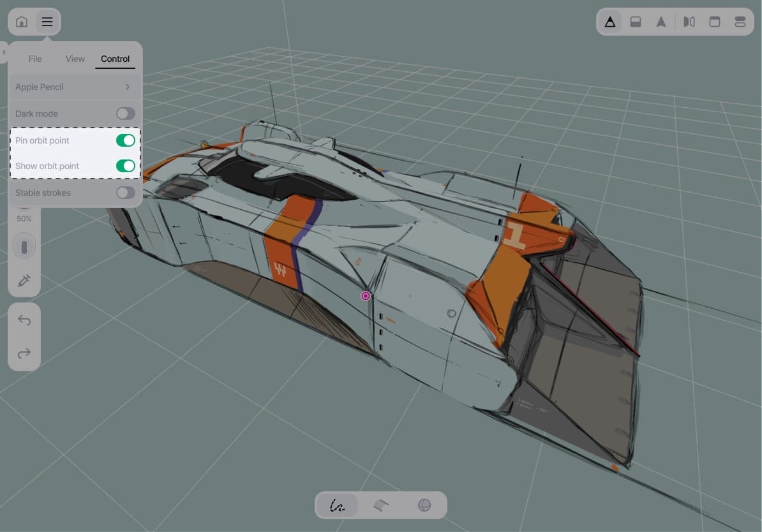Click the Apple Pencil label
Image resolution: width=762 pixels, height=532 pixels.
pos(40,87)
